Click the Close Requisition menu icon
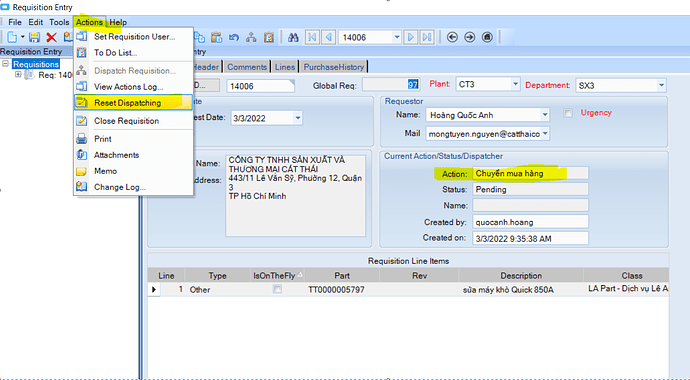 coord(81,121)
